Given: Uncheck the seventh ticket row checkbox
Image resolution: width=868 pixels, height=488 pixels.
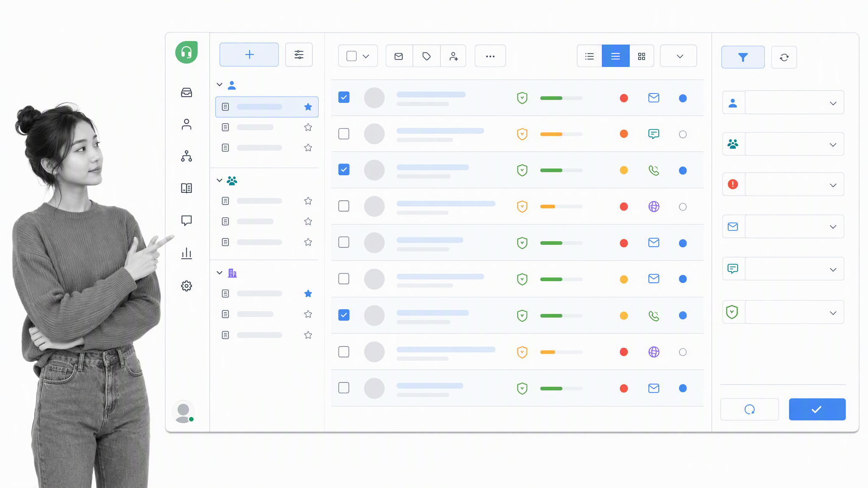Looking at the screenshot, I should [x=344, y=315].
